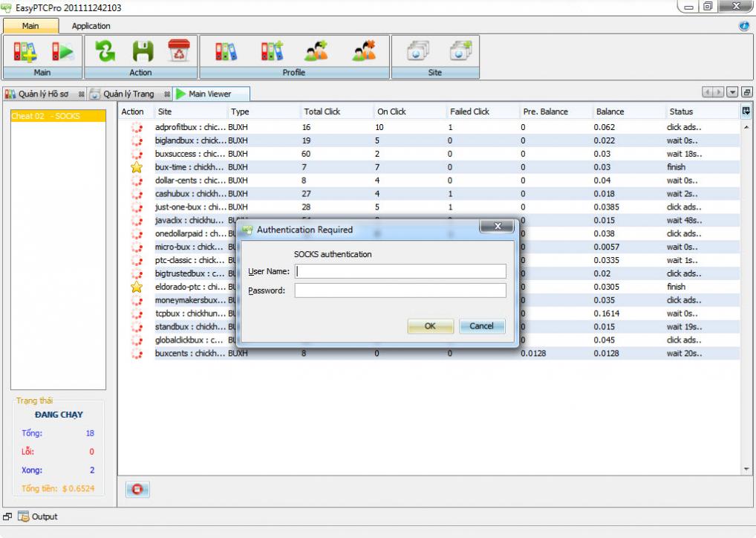Click the help icon in top-right corner
This screenshot has width=756, height=538.
(x=744, y=26)
